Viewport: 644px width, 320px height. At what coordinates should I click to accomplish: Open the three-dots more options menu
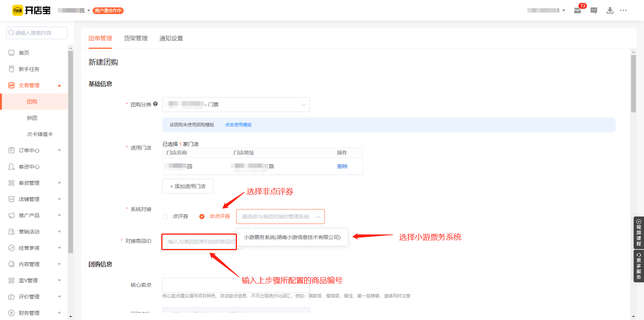point(623,10)
